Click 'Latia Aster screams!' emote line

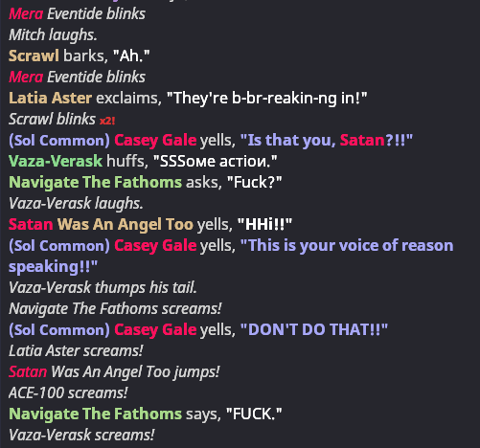click(76, 351)
